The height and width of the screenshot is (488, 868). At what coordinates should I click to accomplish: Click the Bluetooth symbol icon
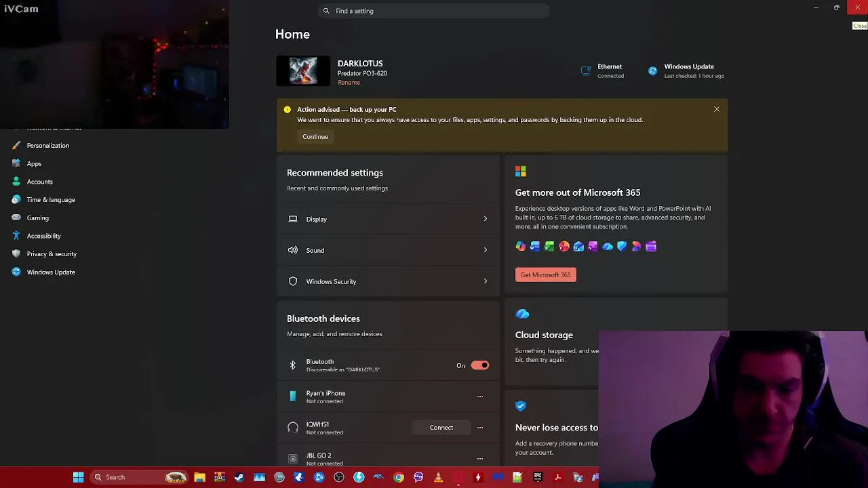[293, 365]
